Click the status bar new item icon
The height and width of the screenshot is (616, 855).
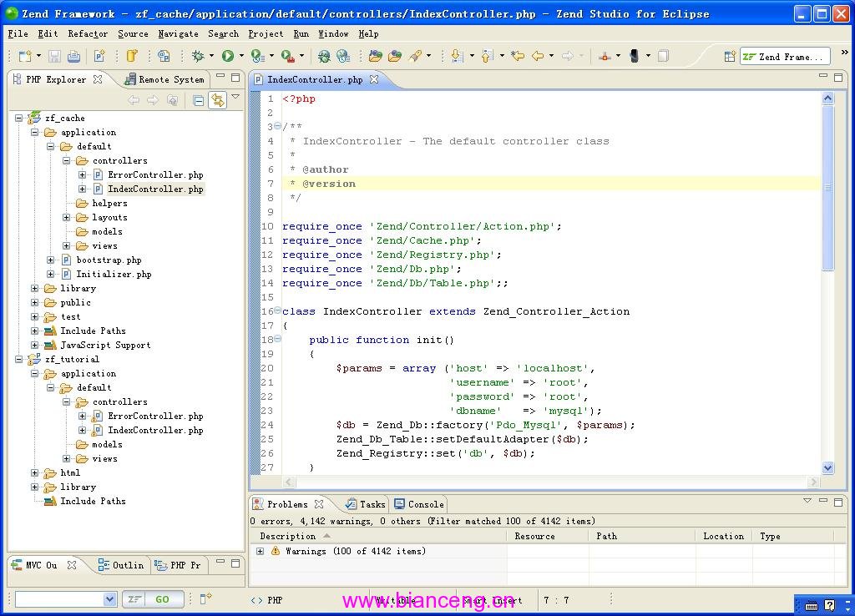click(205, 599)
